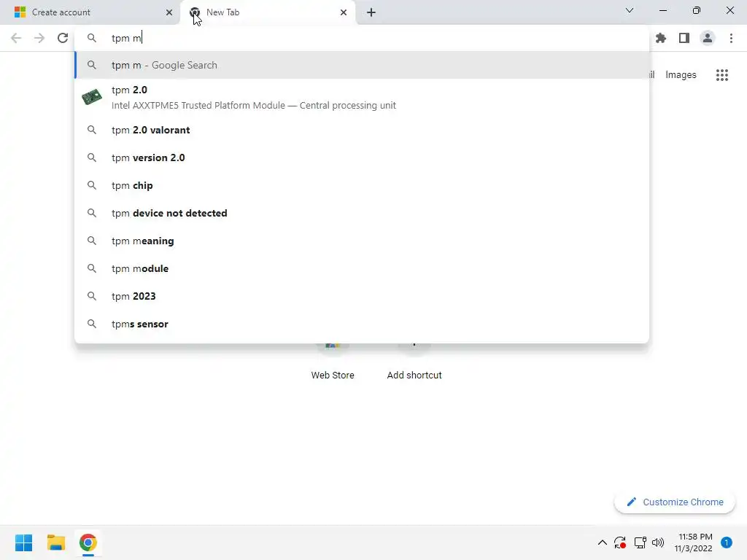The height and width of the screenshot is (560, 747).
Task: Choose 'tpm m - Google Search' suggestion
Action: coord(362,65)
